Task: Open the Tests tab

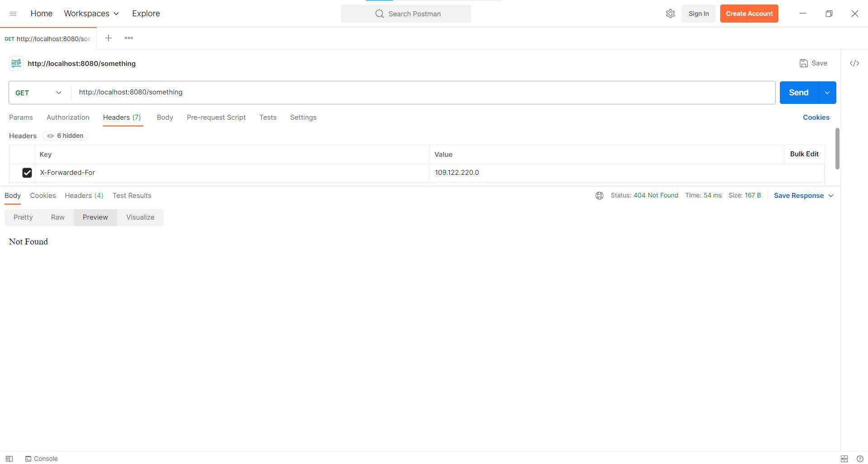Action: click(x=268, y=117)
